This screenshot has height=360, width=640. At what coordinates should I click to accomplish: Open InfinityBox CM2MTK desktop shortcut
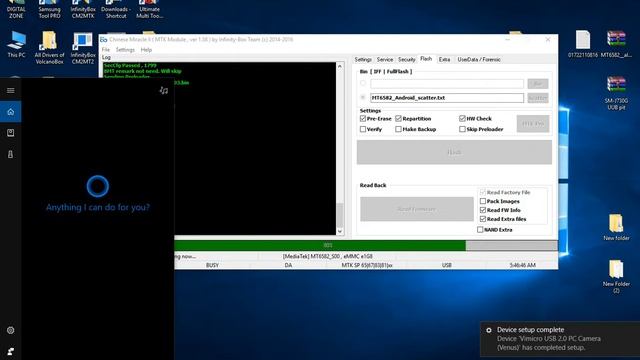pos(83,9)
